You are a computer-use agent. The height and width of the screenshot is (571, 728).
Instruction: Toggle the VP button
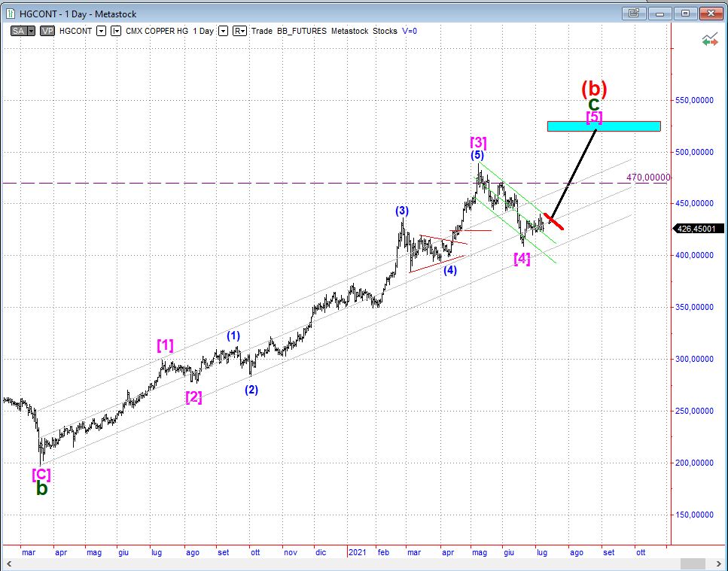pos(47,31)
